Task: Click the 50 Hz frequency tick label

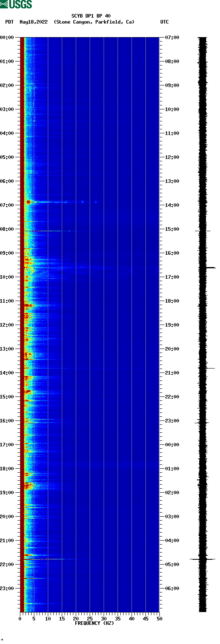Action: [159, 619]
